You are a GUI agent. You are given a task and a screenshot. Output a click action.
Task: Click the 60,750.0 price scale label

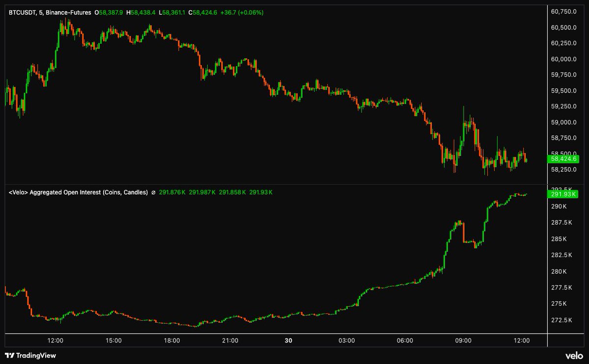(564, 12)
